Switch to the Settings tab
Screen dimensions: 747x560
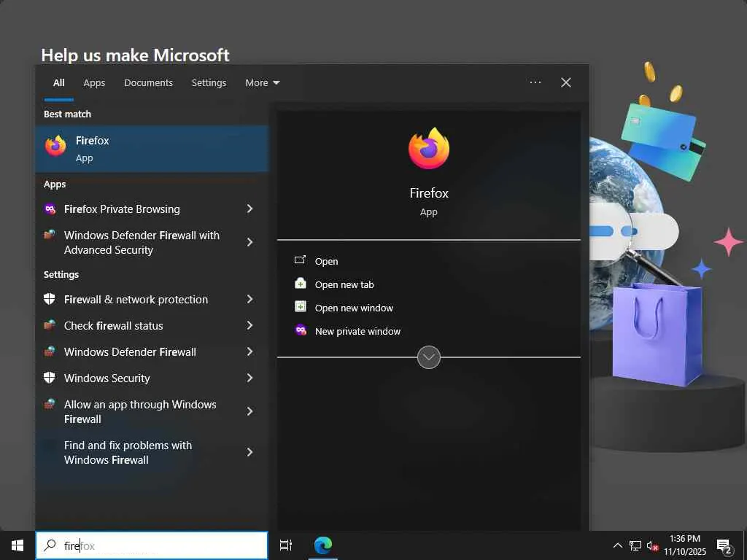pyautogui.click(x=209, y=83)
